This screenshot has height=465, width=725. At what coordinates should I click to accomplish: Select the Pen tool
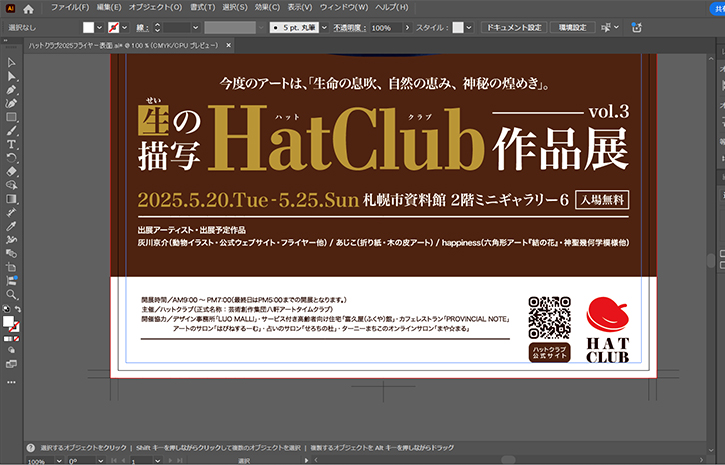point(11,89)
